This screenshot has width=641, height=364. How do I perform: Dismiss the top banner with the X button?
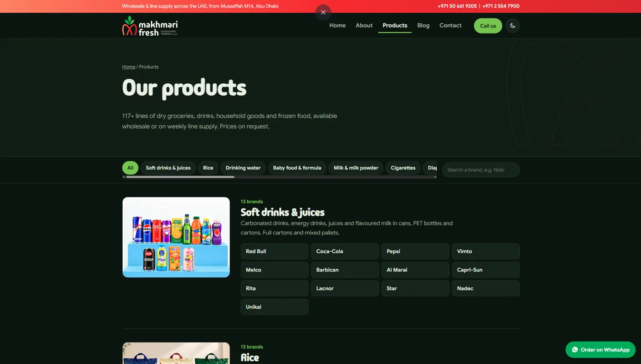pyautogui.click(x=323, y=12)
